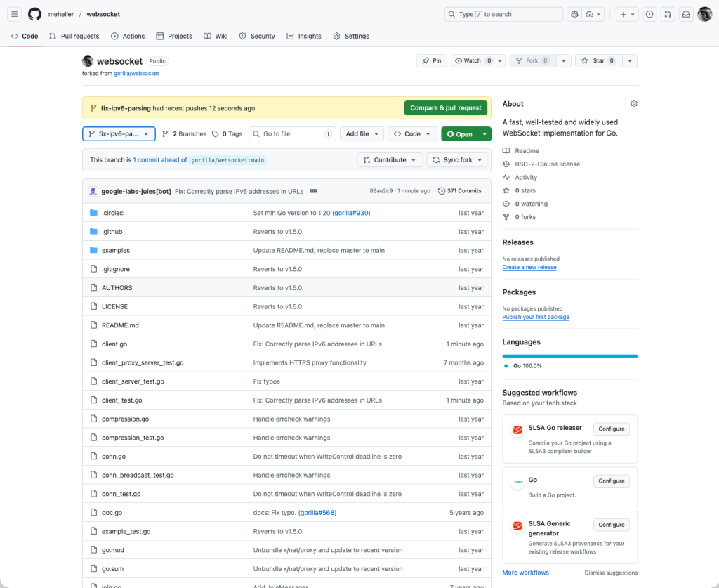Open the fix-ipv6-parsing branch selector dropdown
Image resolution: width=719 pixels, height=588 pixels.
point(119,134)
